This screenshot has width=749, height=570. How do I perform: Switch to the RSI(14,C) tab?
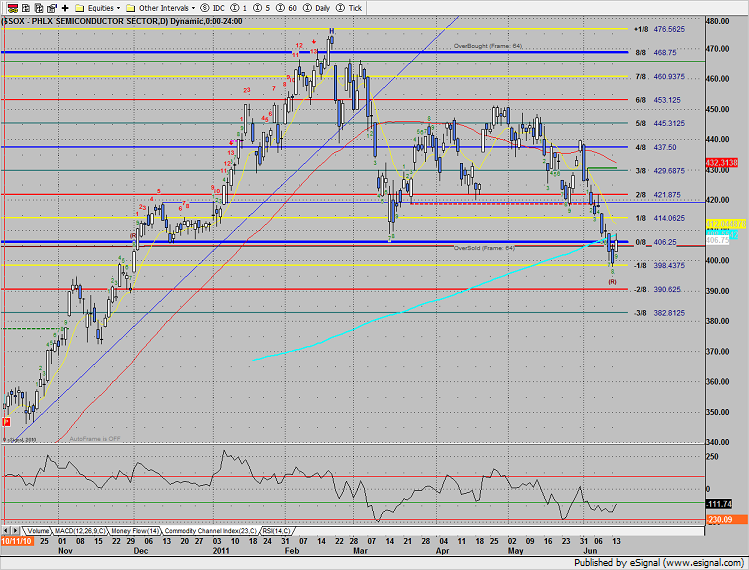[276, 531]
